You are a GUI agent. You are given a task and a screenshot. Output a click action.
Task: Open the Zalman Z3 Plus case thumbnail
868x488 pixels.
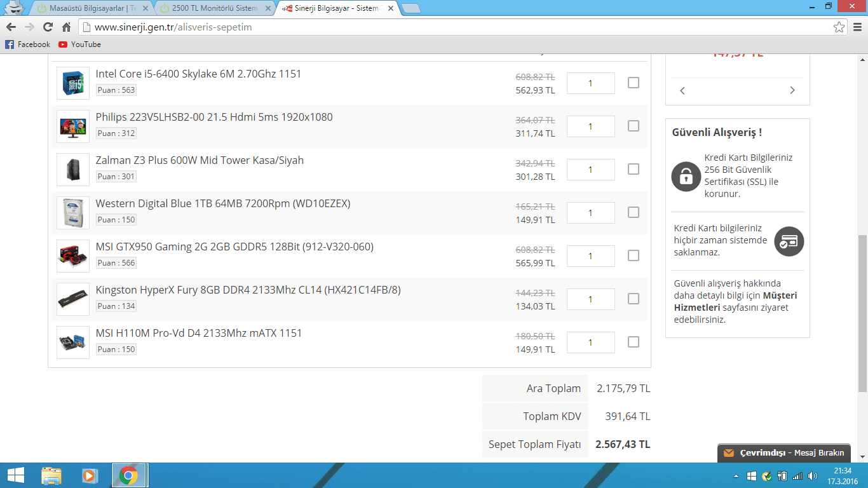click(x=73, y=170)
